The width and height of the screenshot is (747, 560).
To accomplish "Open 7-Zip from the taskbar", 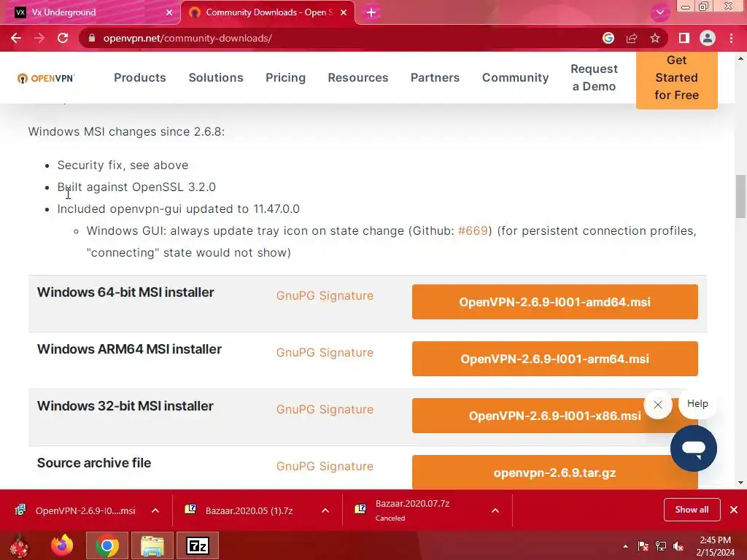I will 198,545.
